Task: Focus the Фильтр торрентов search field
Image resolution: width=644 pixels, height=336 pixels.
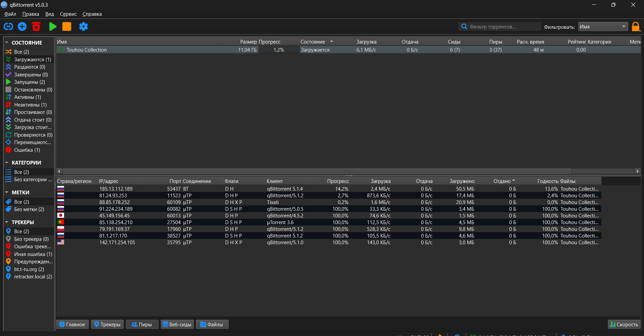Action: [500, 27]
